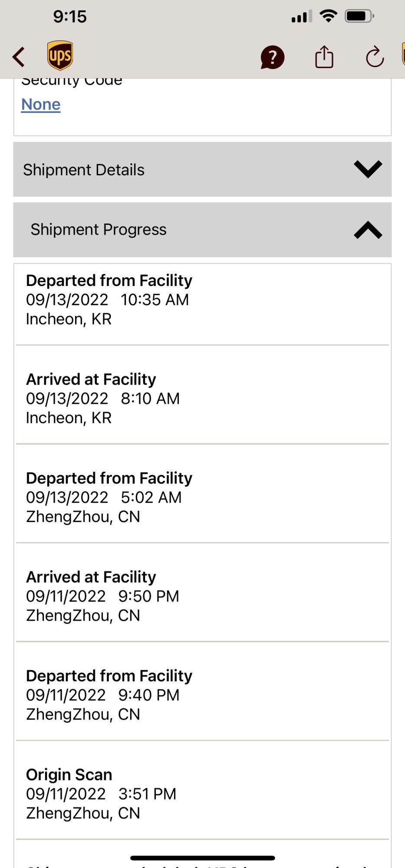Viewport: 405px width, 868px height.
Task: Tap the UPS shield logo
Action: 60,56
